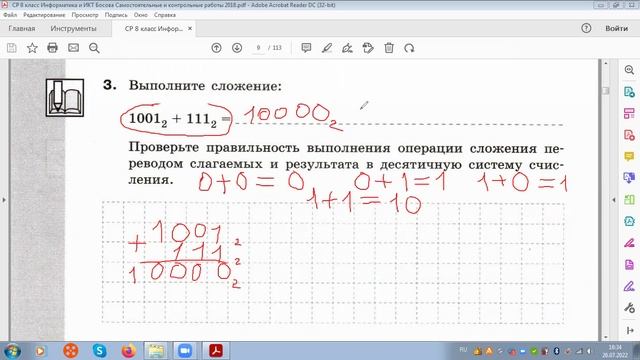Send the file by email icon
The height and width of the screenshot is (360, 640).
coord(73,48)
